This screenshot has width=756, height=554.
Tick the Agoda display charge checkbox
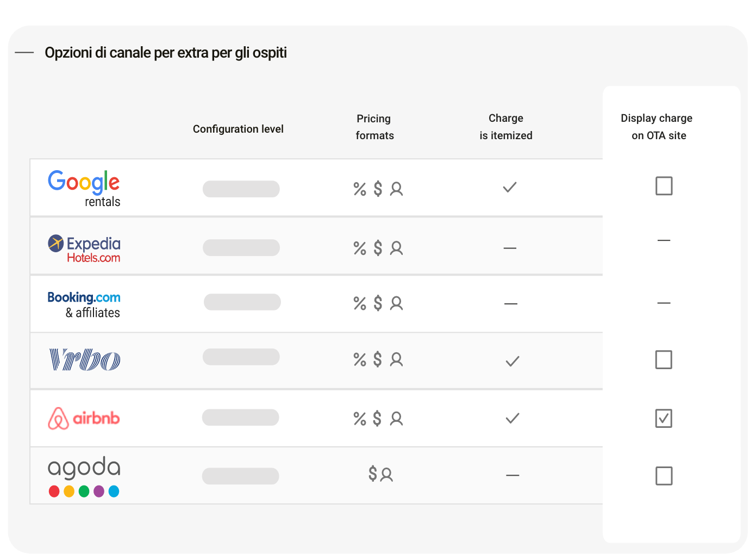pyautogui.click(x=664, y=476)
